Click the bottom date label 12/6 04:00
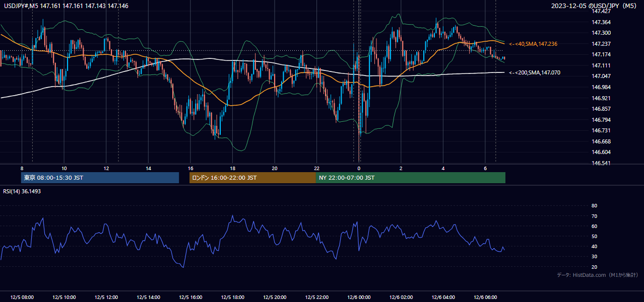Screen dimensions: 644x302 443,297
